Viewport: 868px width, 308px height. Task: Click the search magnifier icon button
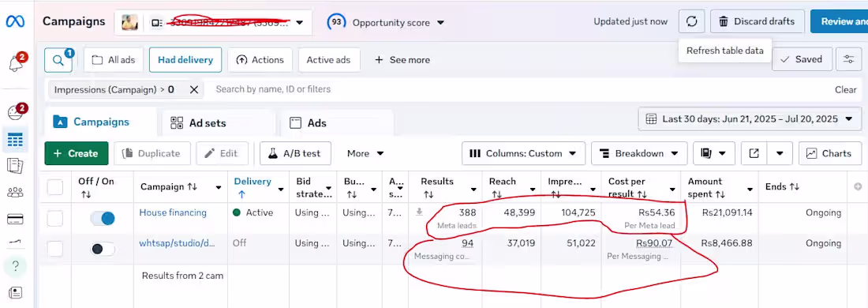58,60
